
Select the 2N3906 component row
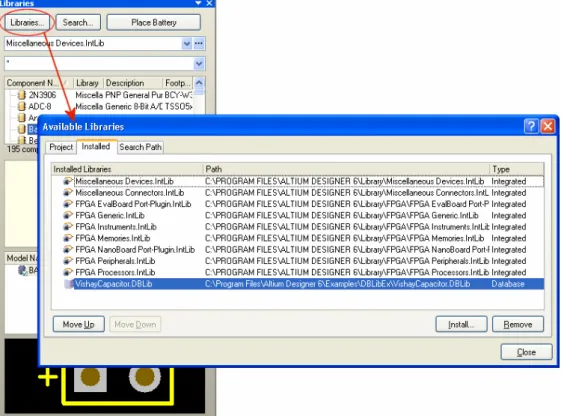pos(104,95)
